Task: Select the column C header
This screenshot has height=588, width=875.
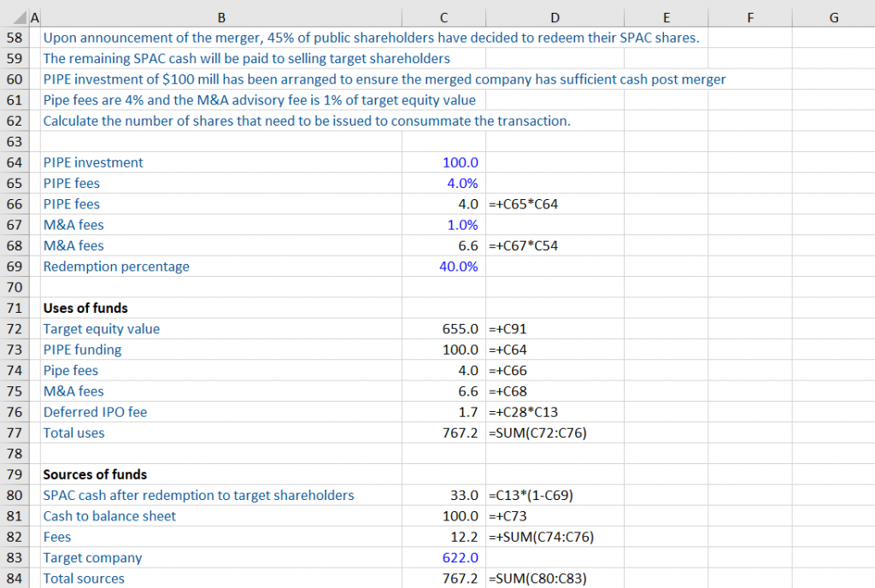Action: pos(443,17)
